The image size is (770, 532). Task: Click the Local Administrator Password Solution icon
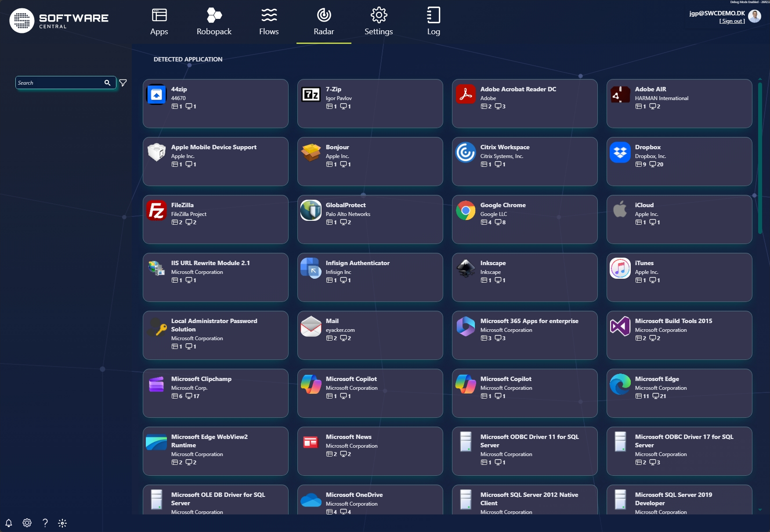(x=156, y=327)
